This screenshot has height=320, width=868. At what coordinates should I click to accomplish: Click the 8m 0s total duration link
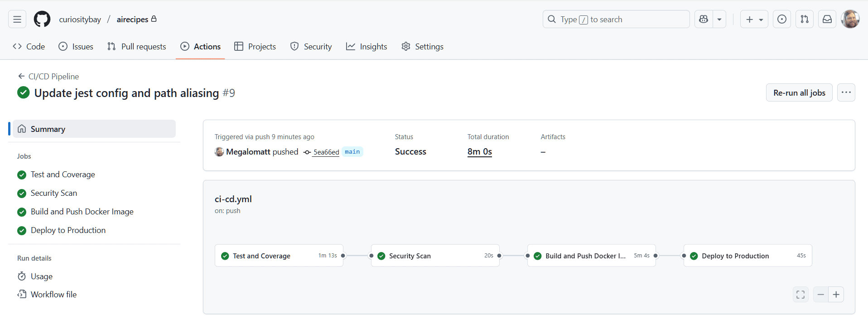480,152
